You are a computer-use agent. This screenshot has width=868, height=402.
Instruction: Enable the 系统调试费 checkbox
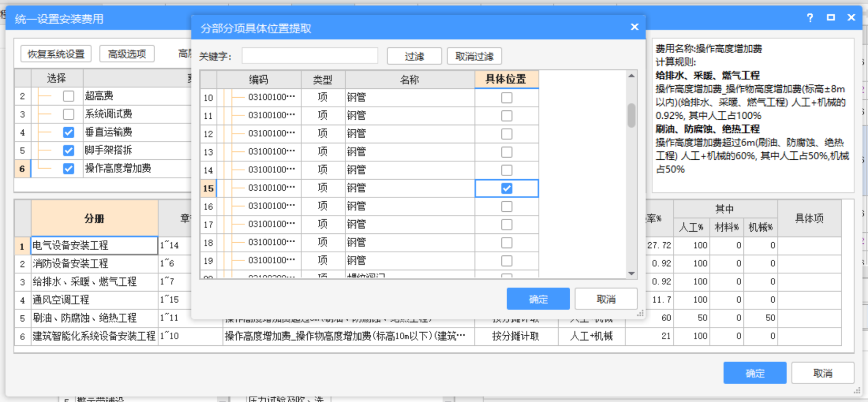tap(68, 114)
